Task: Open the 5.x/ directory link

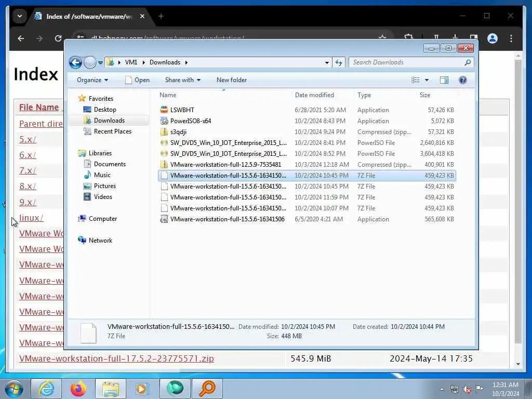Action: click(28, 139)
